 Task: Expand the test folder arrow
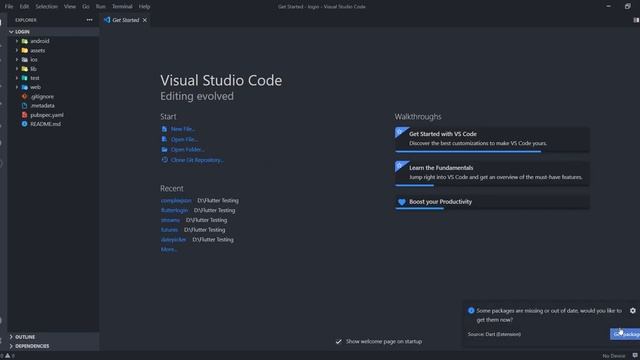click(17, 78)
